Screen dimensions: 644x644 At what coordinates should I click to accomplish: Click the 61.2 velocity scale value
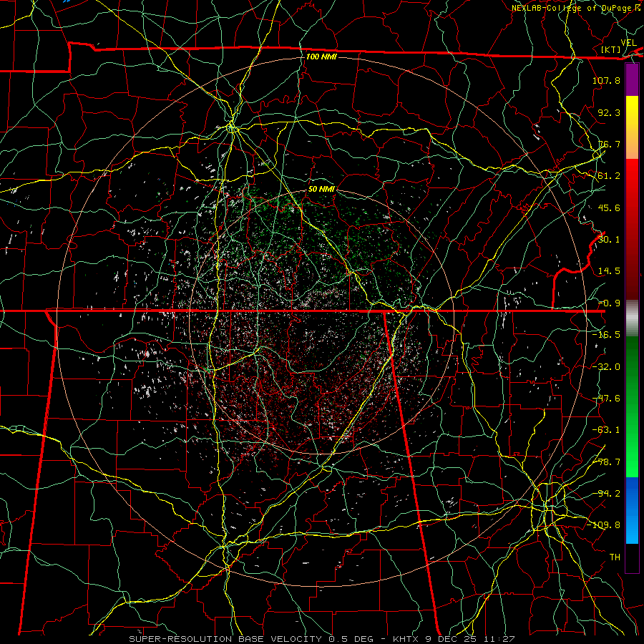tap(609, 176)
